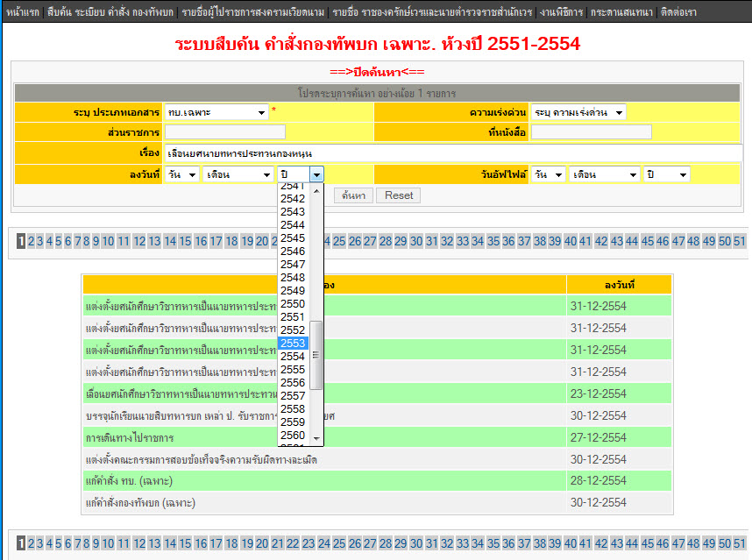
Task: Open the สืบค้น ระเบียบ คำสั่ง กองทัพบก menu
Action: pos(110,12)
